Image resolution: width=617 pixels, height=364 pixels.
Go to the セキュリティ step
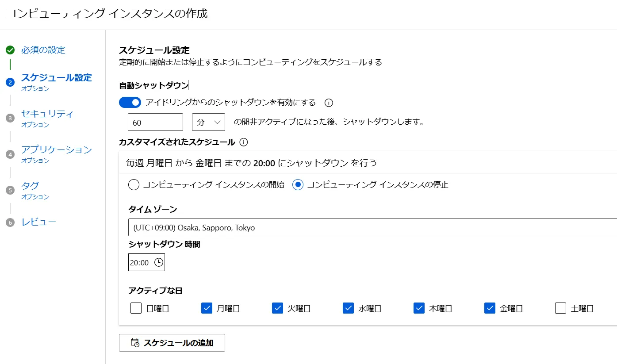click(47, 114)
